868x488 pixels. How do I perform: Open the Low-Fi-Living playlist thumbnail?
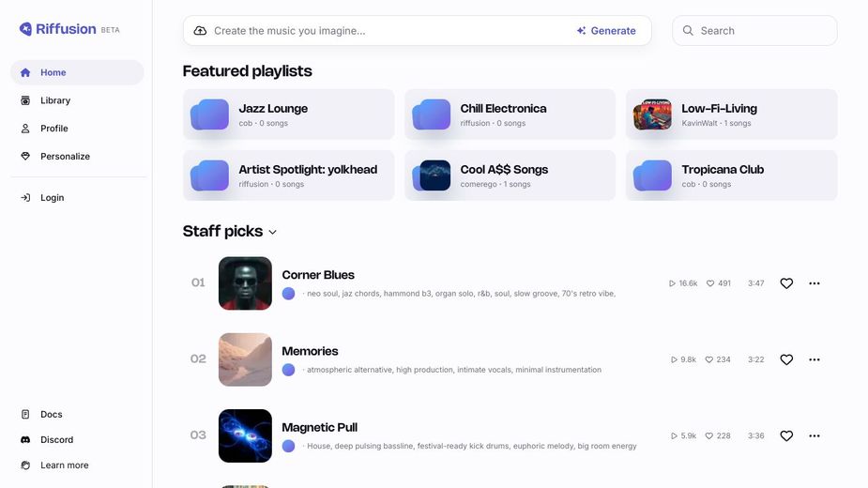pos(652,115)
